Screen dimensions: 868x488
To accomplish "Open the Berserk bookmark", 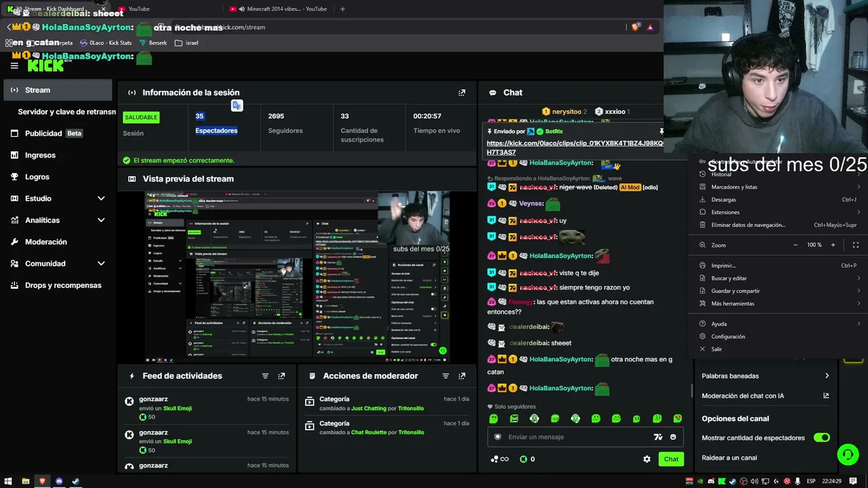I will 153,43.
